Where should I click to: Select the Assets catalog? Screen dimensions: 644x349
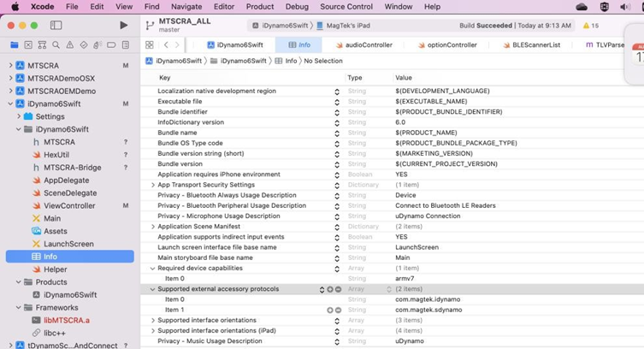click(x=56, y=231)
